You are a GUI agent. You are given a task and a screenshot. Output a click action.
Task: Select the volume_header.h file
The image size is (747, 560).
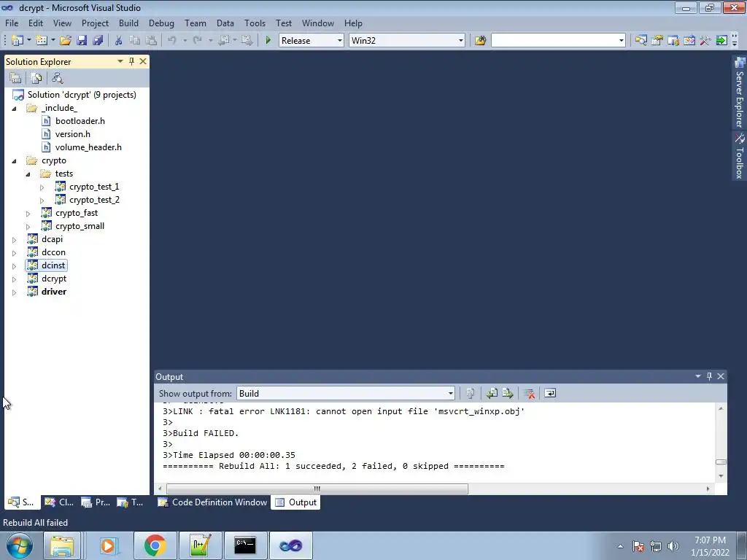[x=88, y=147]
